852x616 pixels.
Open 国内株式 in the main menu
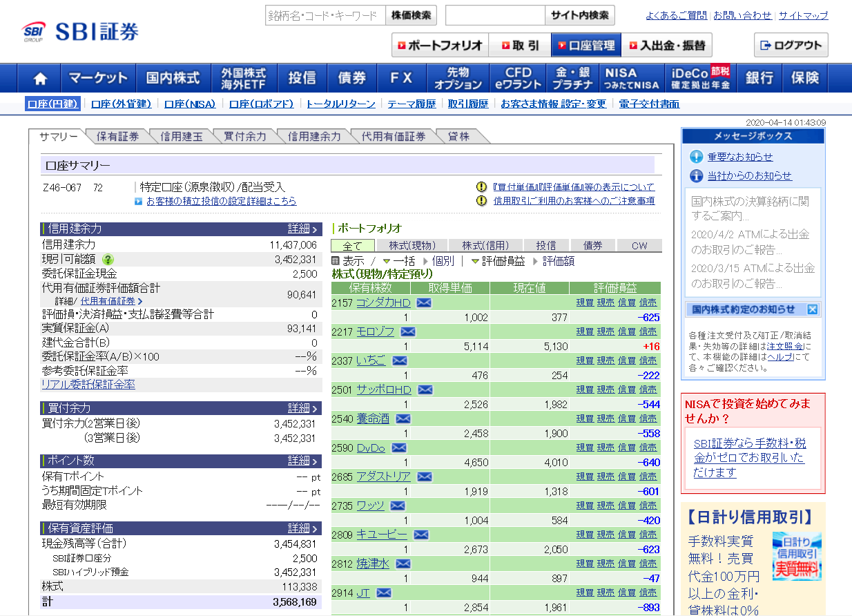tap(173, 78)
